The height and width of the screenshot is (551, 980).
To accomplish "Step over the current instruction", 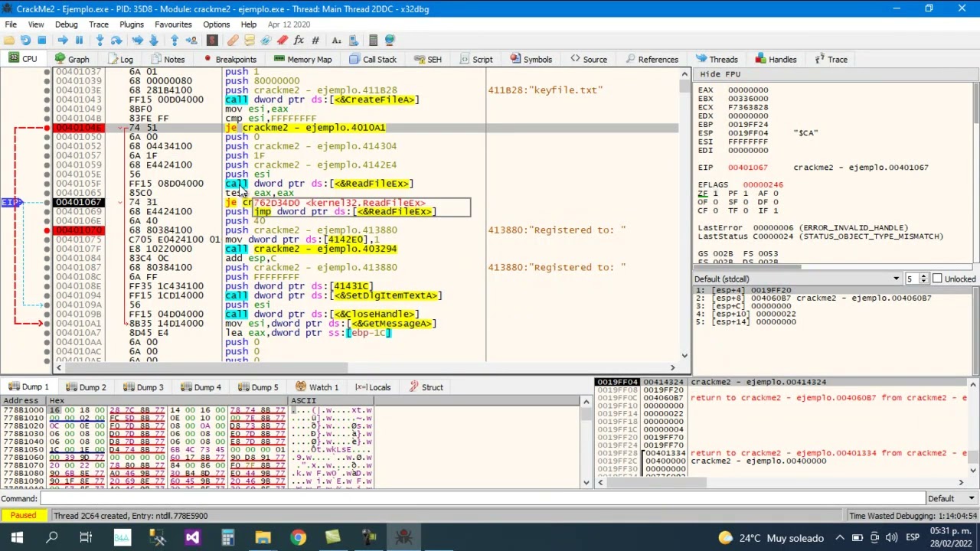I will (116, 40).
